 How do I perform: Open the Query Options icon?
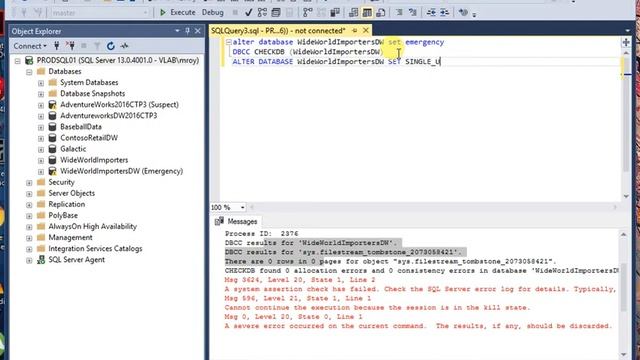276,13
